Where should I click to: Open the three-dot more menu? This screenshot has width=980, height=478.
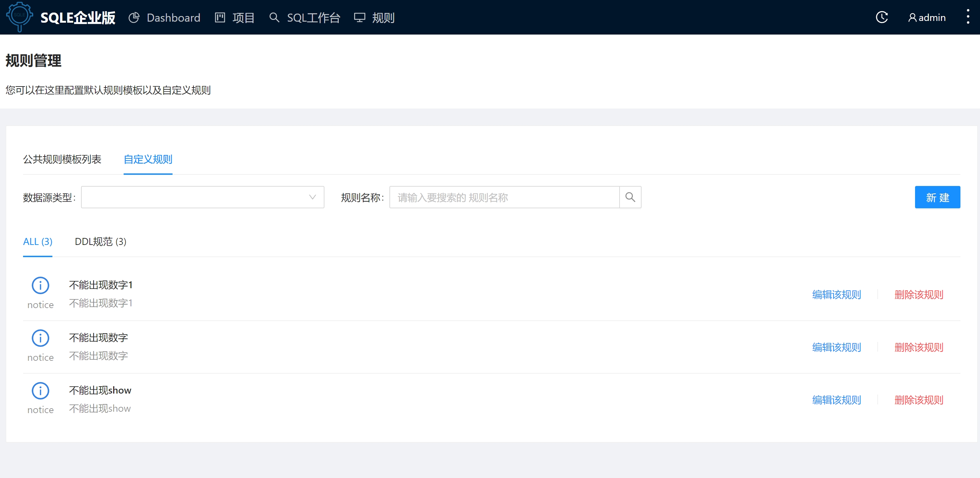pyautogui.click(x=968, y=17)
